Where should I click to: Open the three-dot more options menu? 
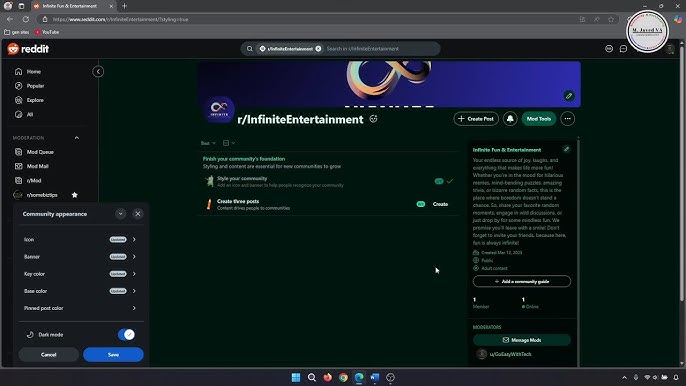coord(567,119)
